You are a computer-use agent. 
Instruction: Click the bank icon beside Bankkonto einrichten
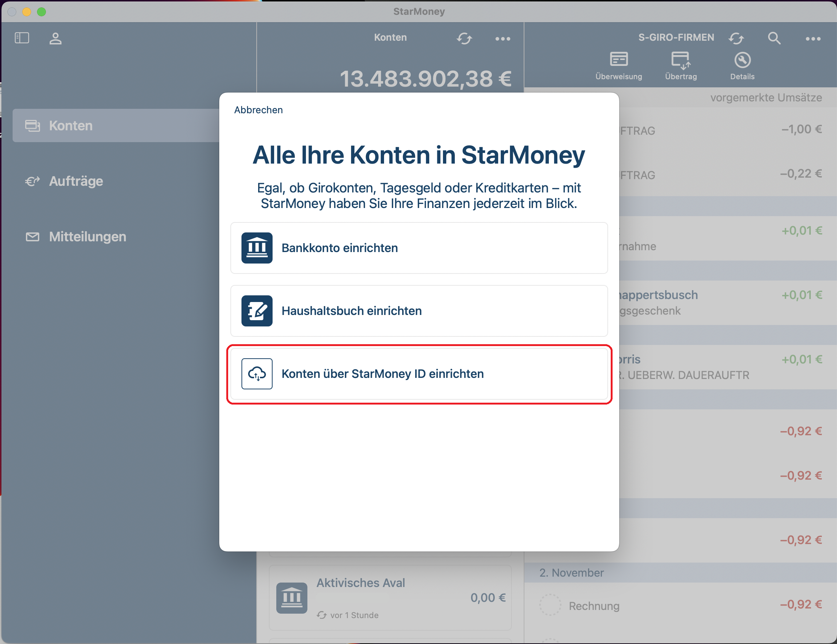257,248
